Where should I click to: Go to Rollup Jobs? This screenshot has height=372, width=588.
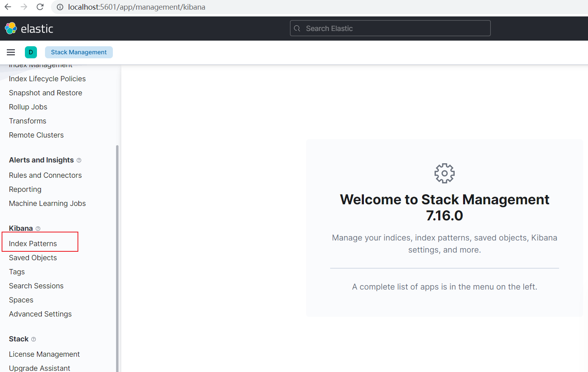click(28, 107)
